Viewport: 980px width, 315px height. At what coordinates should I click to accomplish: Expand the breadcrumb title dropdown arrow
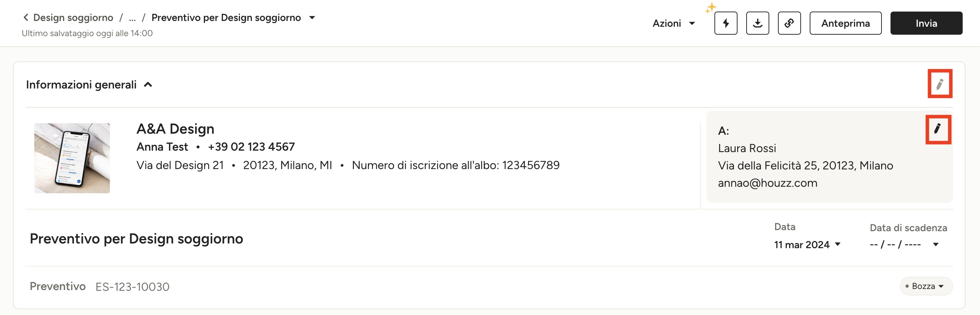coord(312,18)
